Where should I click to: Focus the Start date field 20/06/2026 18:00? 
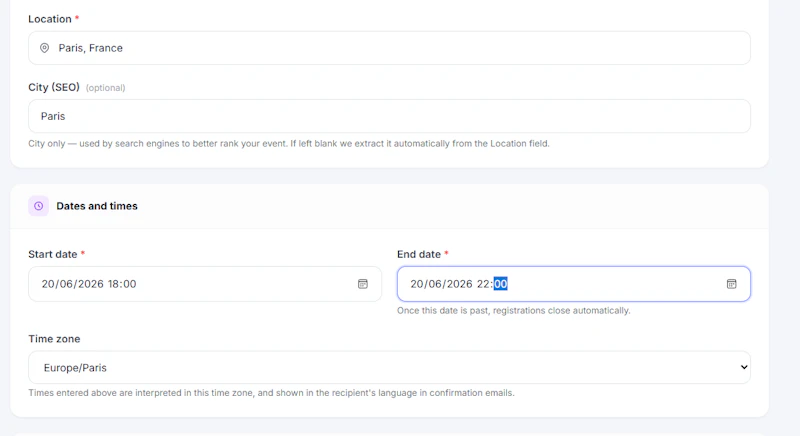point(205,284)
